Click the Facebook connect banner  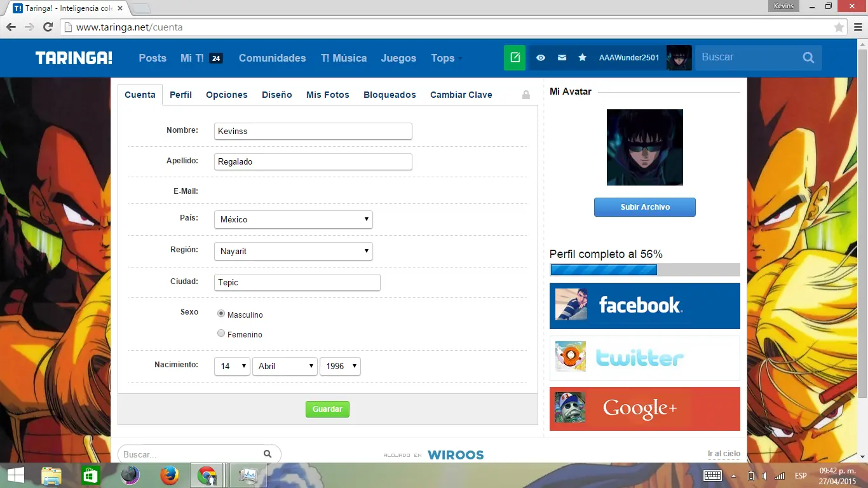click(x=645, y=306)
